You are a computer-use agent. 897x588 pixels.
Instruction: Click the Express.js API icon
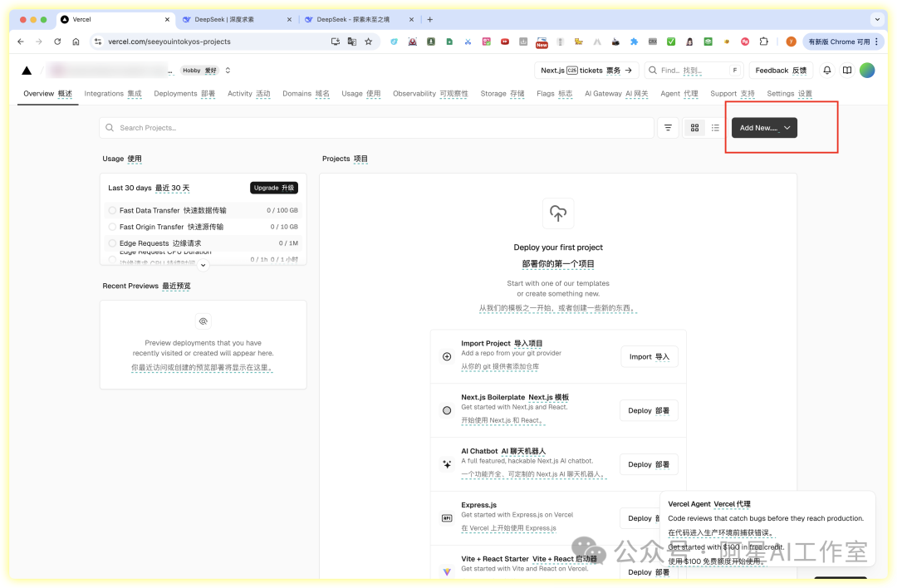[447, 517]
